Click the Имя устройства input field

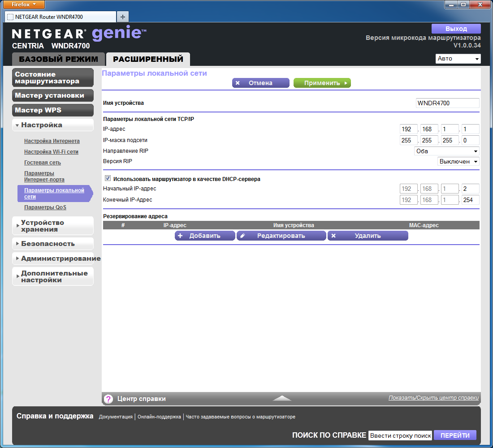tap(447, 103)
